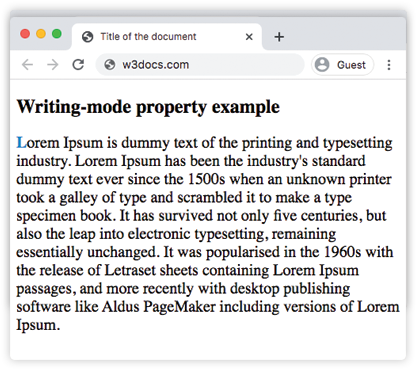
Task: Open a new tab with the plus button
Action: click(x=279, y=37)
